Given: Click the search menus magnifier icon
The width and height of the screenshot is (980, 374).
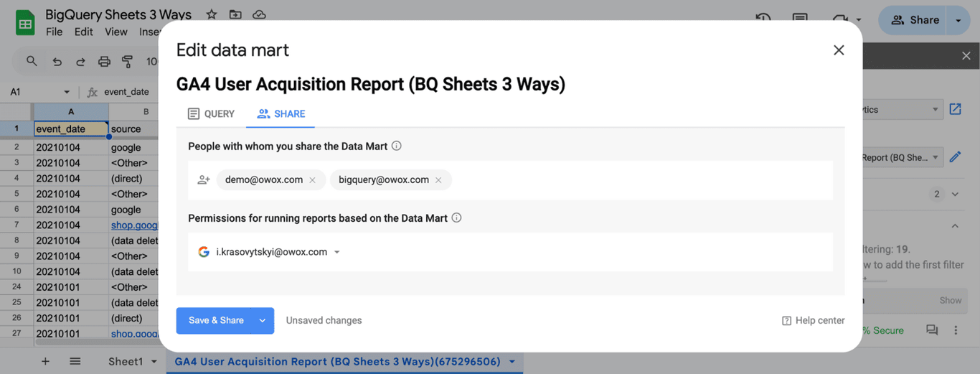Looking at the screenshot, I should pyautogui.click(x=32, y=62).
